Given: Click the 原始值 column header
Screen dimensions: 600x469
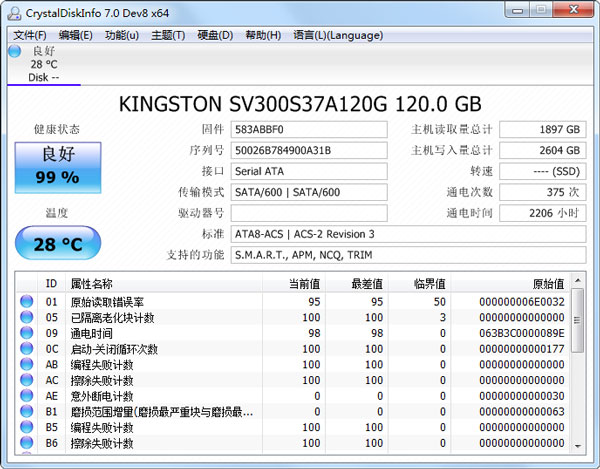Looking at the screenshot, I should tap(510, 283).
